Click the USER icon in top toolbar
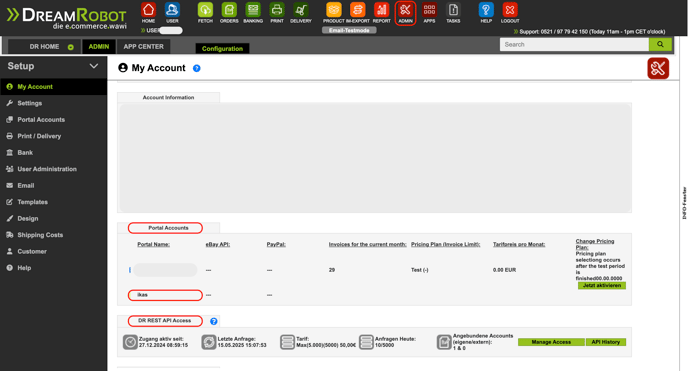Image resolution: width=688 pixels, height=371 pixels. (x=172, y=10)
